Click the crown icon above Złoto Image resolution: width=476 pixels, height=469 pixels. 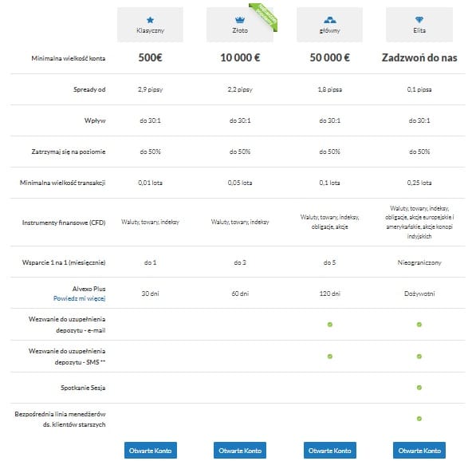tap(240, 20)
